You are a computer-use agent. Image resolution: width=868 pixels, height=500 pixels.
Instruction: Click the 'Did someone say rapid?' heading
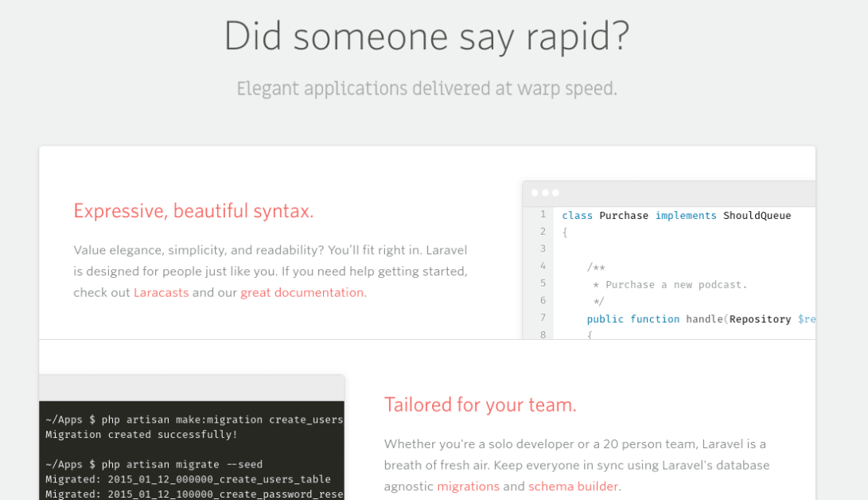pyautogui.click(x=426, y=37)
